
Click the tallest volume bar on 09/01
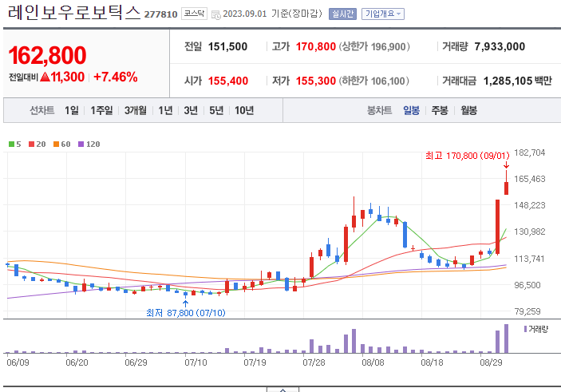coord(506,339)
